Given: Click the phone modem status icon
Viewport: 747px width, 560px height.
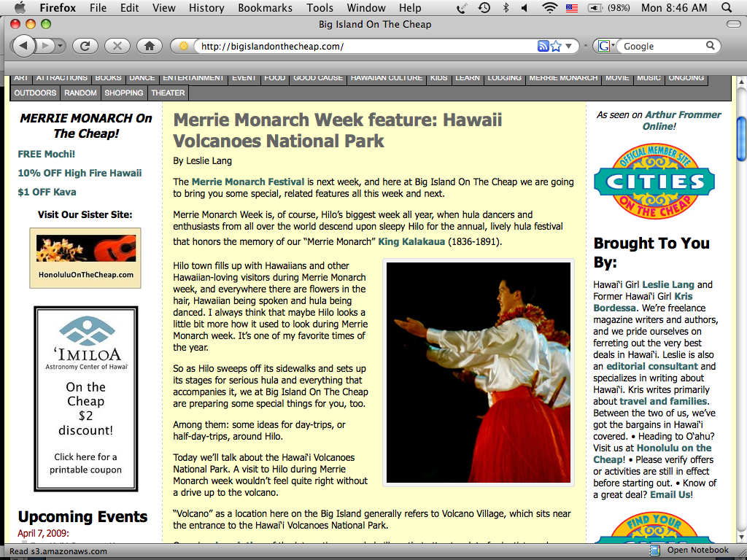Looking at the screenshot, I should click(x=461, y=8).
